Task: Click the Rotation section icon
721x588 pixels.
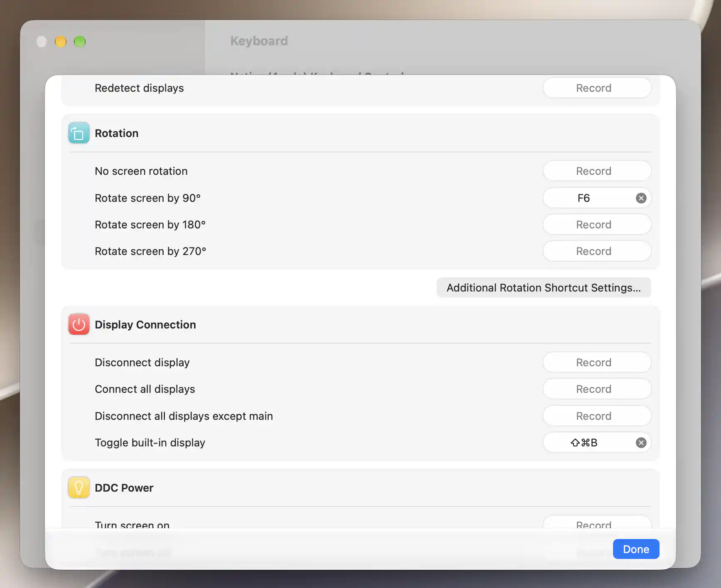Action: pos(79,133)
